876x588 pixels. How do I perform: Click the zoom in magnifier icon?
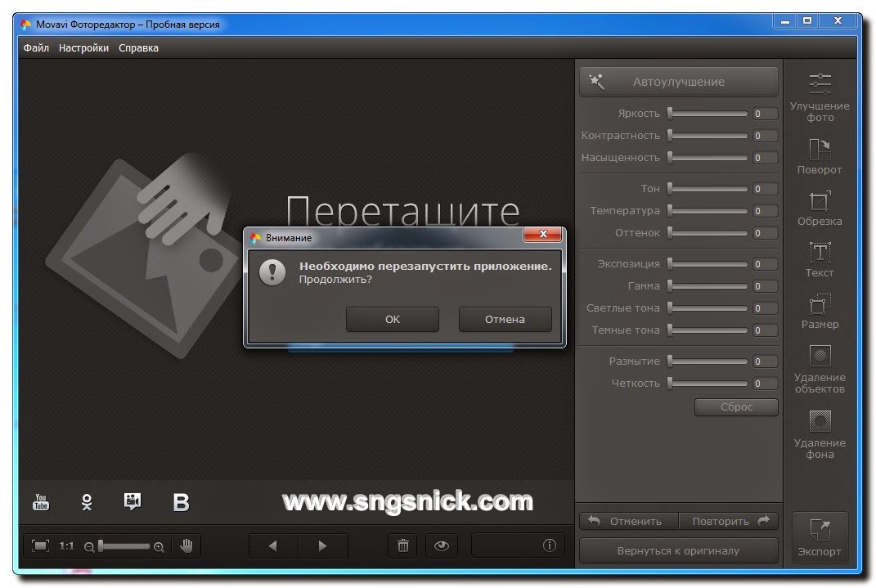point(159,546)
